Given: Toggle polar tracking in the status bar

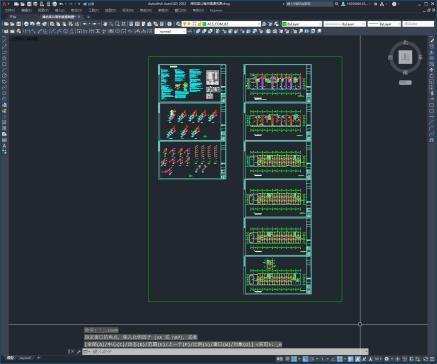Looking at the screenshot, I should coord(312,359).
